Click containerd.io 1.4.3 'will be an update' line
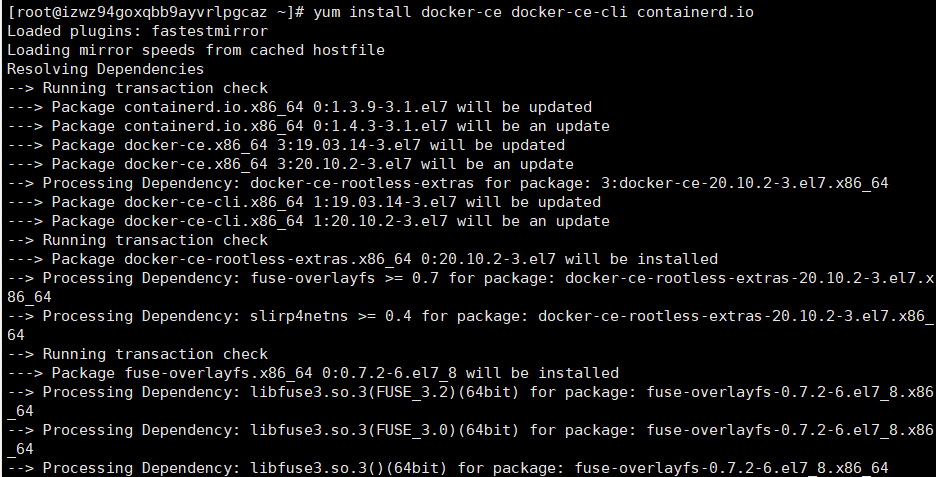The width and height of the screenshot is (936, 477). [309, 127]
